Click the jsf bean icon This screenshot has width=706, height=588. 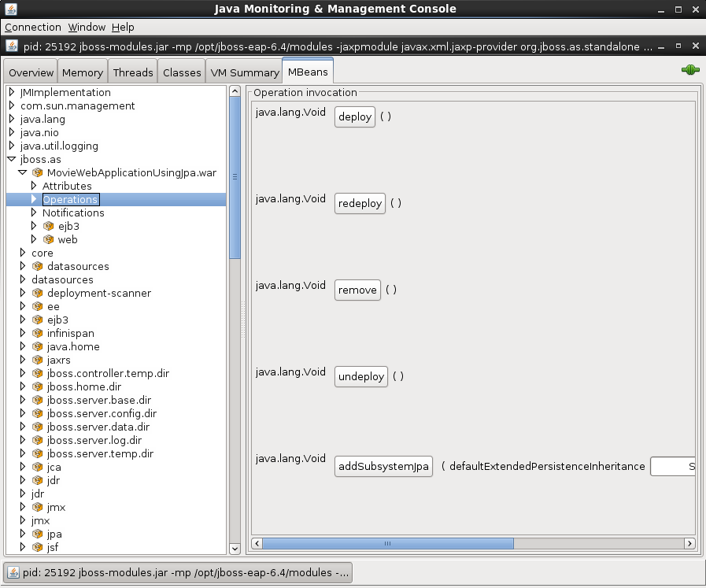pyautogui.click(x=37, y=547)
